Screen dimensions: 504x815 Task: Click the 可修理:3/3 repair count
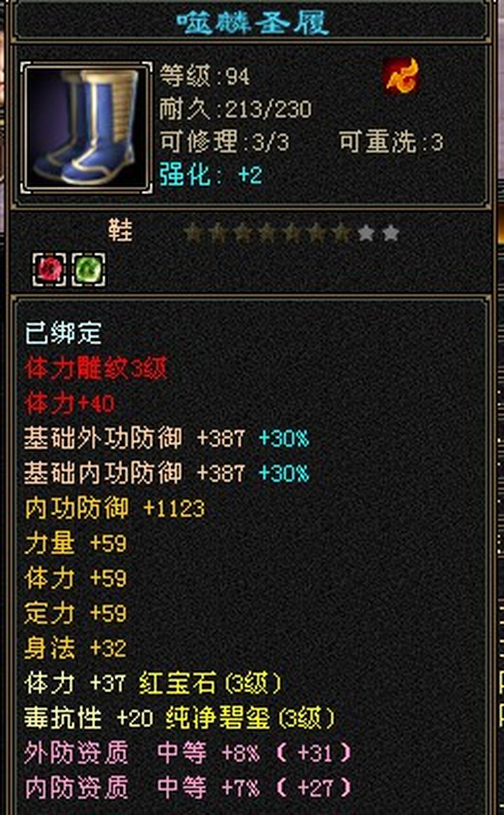(224, 142)
